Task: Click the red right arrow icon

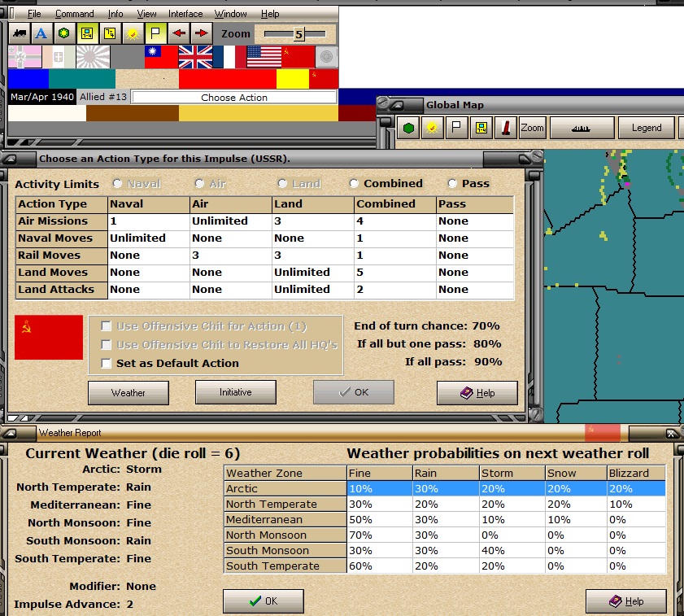Action: [202, 33]
